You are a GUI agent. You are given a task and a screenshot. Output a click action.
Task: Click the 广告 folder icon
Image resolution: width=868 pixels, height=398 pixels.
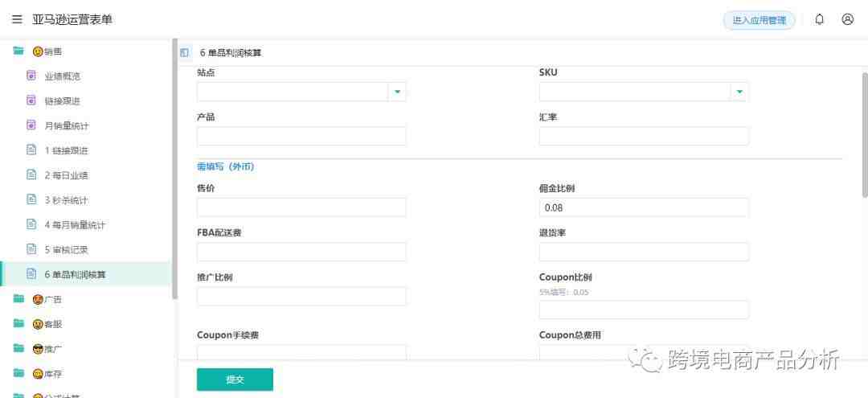click(x=18, y=299)
